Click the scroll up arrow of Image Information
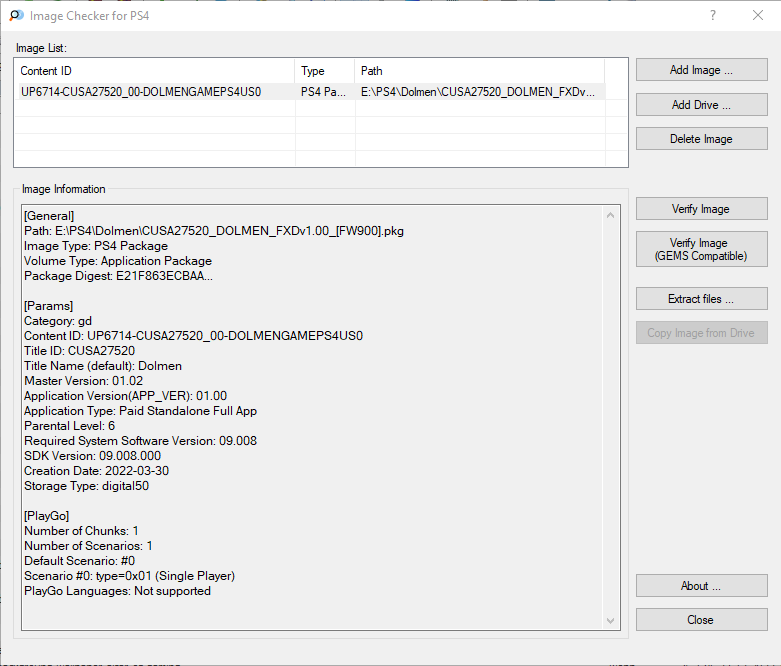Screen dimensions: 781x666 pos(610,215)
